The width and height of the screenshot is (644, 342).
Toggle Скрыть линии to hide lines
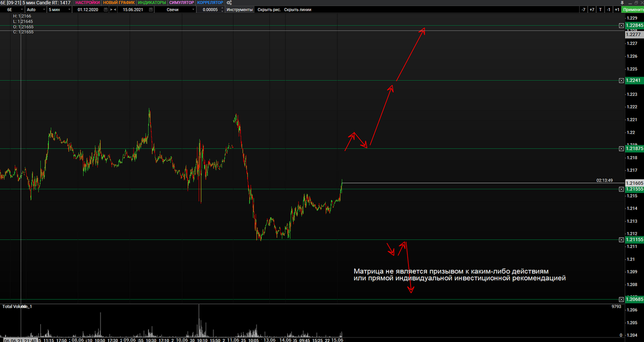297,10
